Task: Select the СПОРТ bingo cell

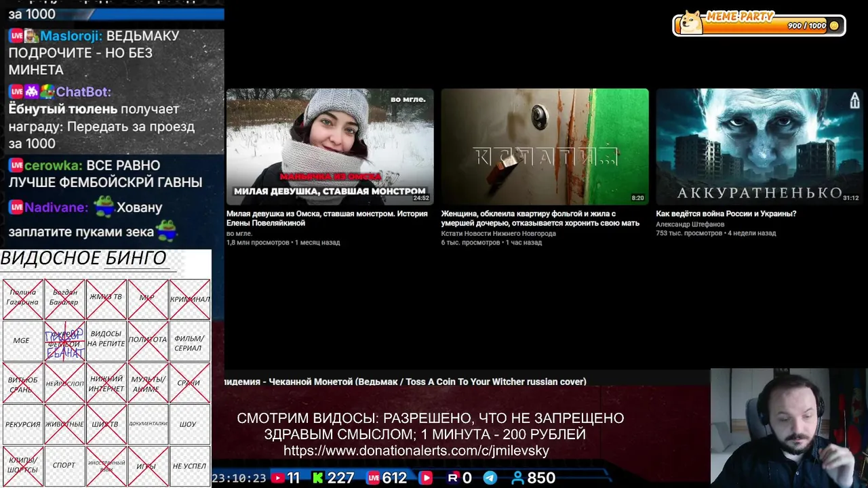Action: (x=64, y=466)
